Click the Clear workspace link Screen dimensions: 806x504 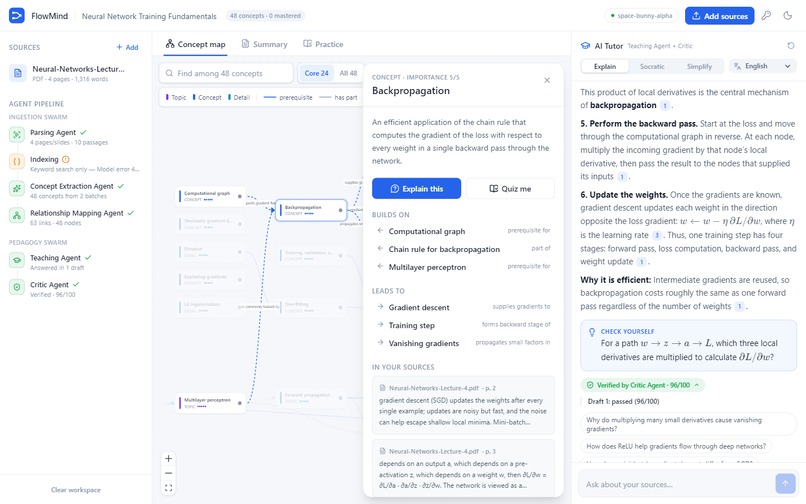[76, 490]
